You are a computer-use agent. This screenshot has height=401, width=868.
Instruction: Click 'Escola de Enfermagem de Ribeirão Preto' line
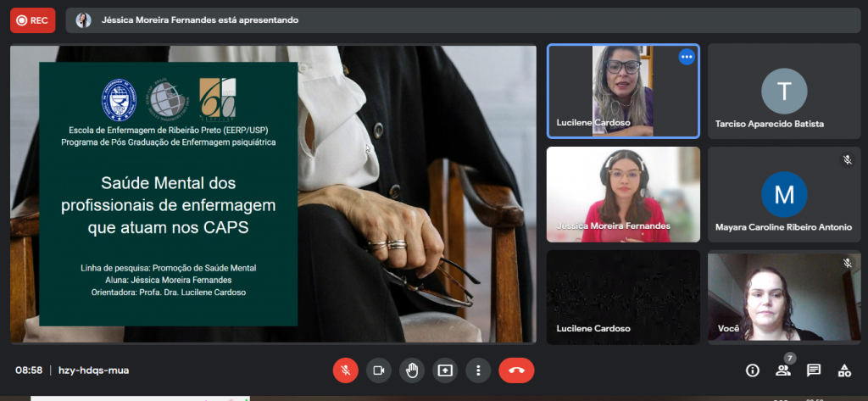[x=169, y=131]
